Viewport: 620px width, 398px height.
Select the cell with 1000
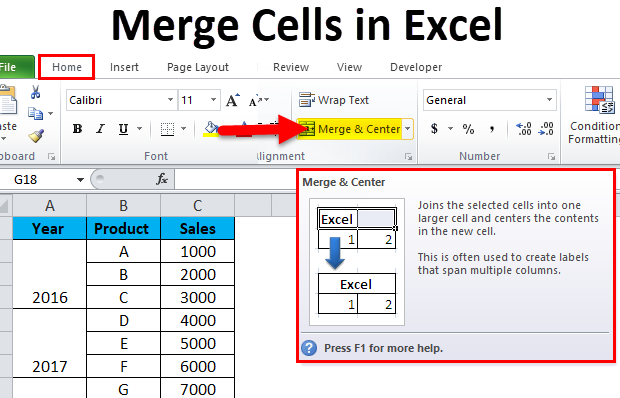(198, 251)
